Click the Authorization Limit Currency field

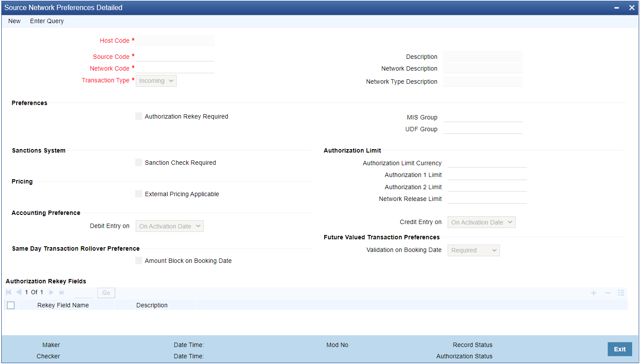[x=487, y=163]
